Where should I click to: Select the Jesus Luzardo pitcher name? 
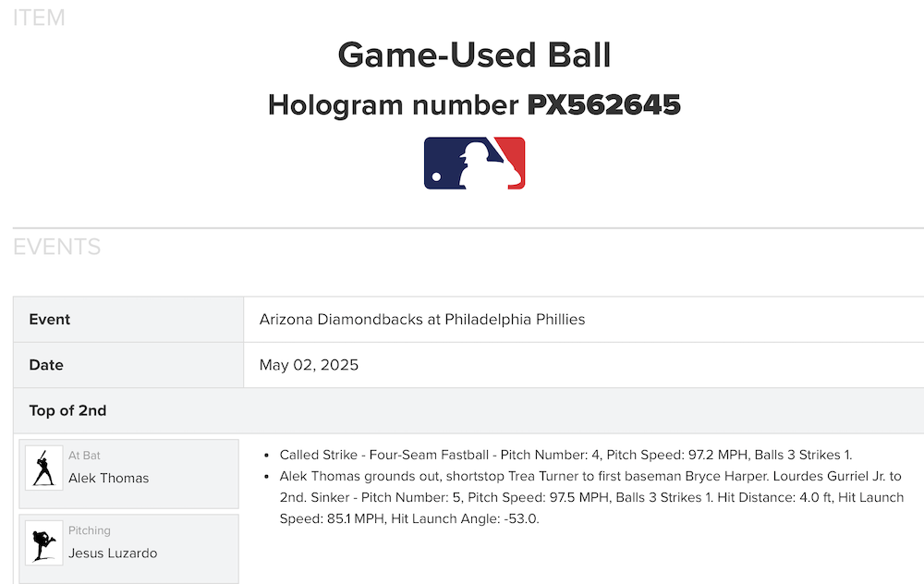pos(113,554)
